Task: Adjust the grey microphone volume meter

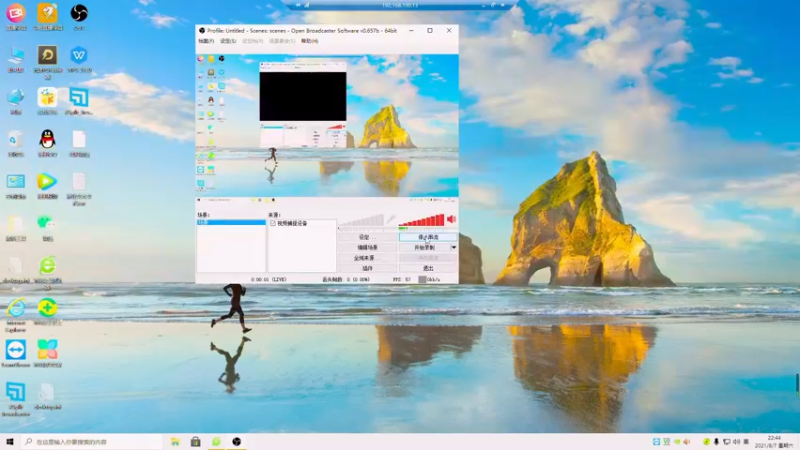Action: point(361,220)
